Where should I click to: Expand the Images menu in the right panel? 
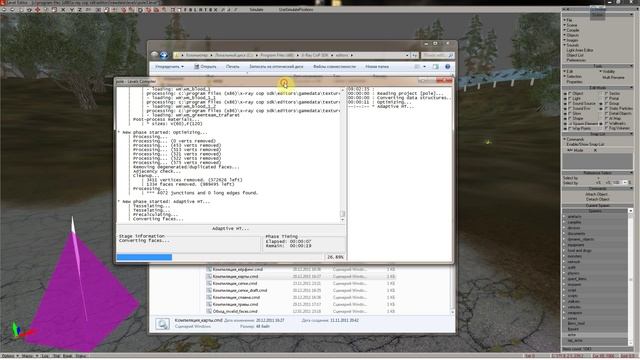pyautogui.click(x=572, y=40)
